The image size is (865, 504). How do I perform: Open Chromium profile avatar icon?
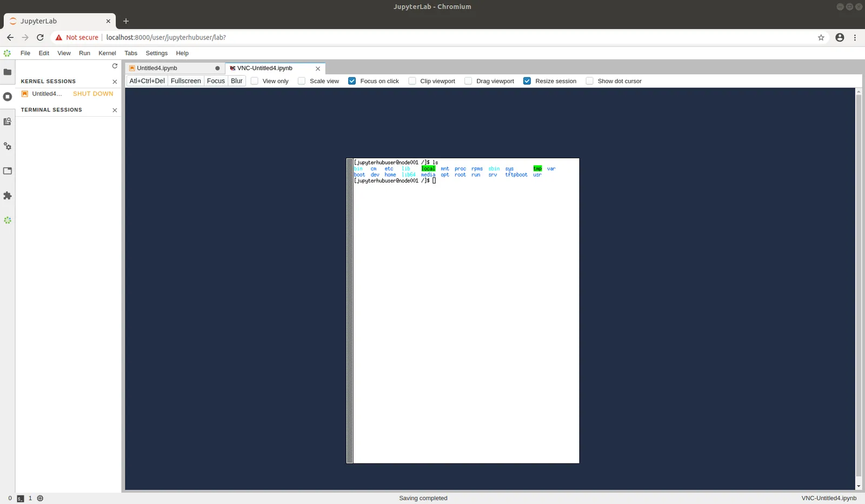tap(840, 37)
